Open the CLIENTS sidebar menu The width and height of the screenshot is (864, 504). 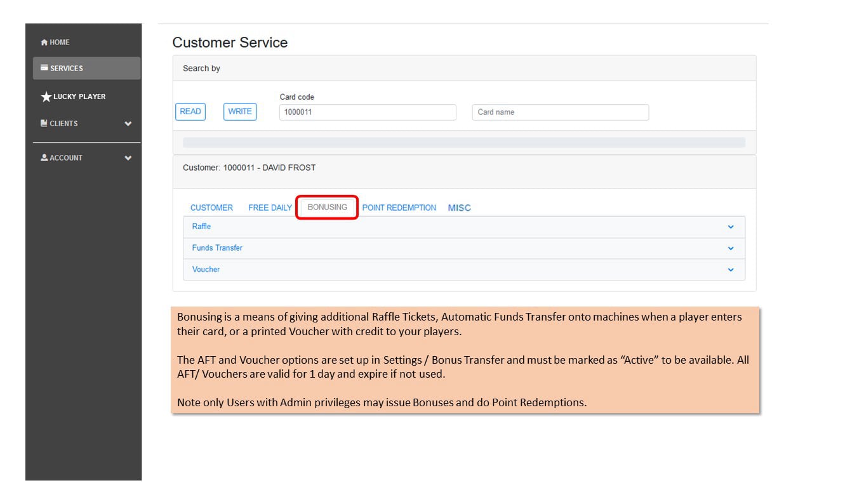click(86, 123)
